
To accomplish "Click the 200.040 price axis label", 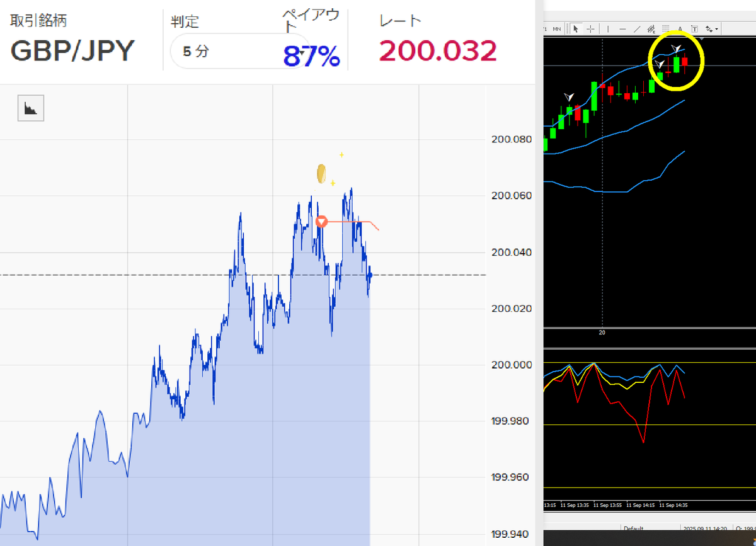I will [511, 252].
